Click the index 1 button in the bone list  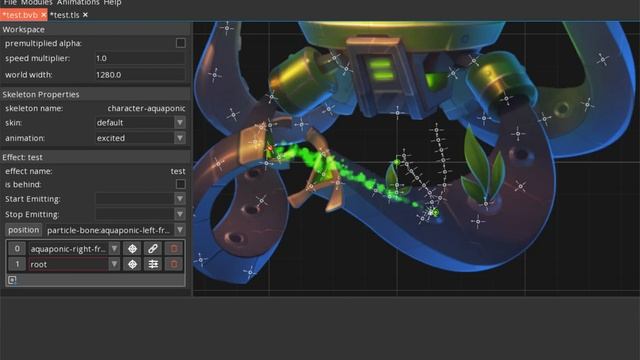point(17,264)
